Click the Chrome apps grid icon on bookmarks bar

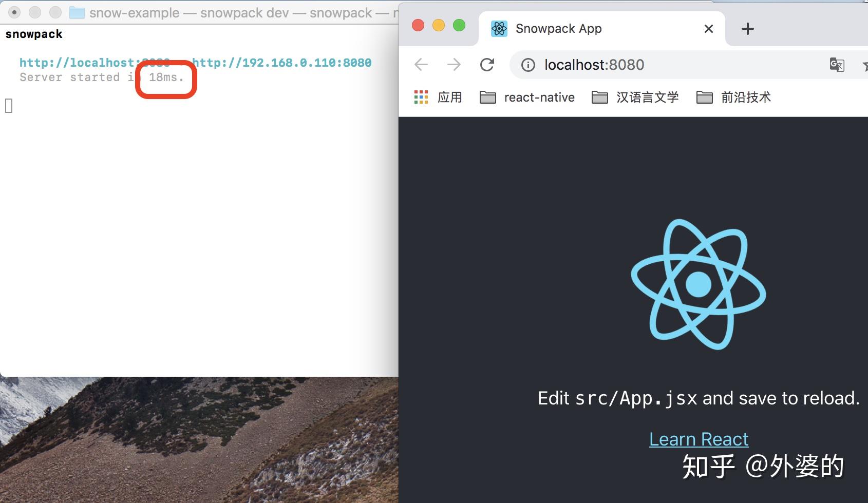420,97
